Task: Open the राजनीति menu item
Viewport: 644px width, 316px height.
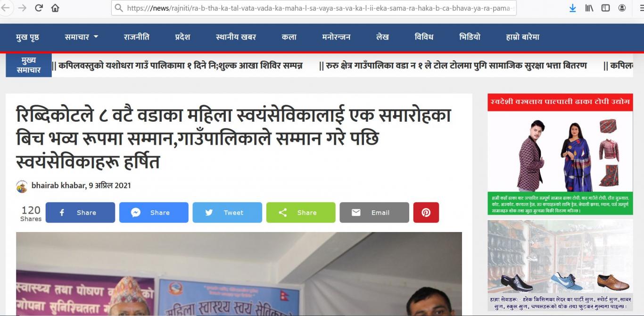Action: point(137,37)
